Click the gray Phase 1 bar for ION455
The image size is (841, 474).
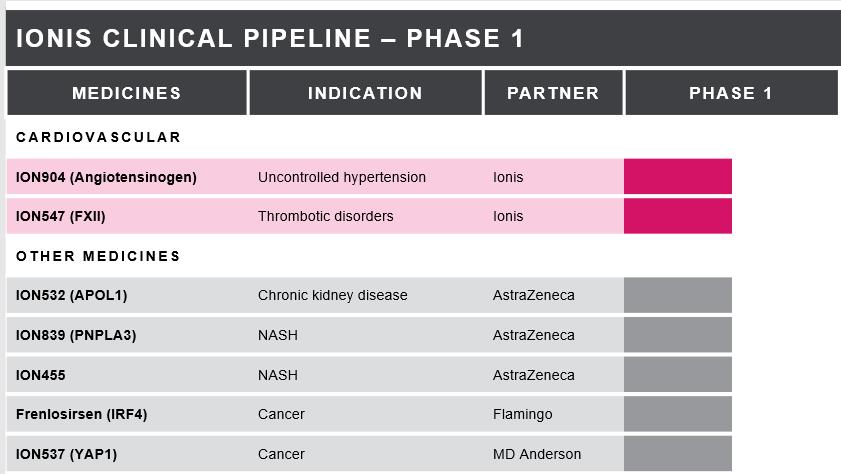(x=678, y=375)
